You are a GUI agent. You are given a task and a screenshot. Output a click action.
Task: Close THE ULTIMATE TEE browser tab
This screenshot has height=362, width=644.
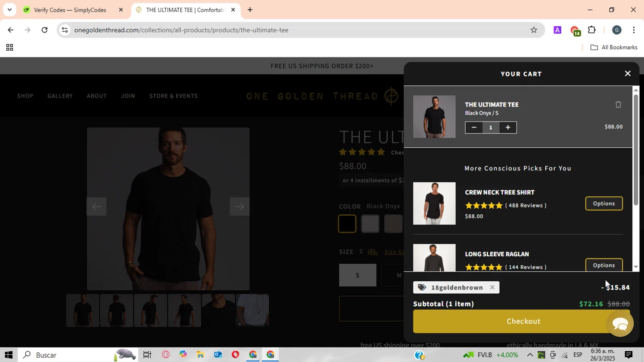click(x=233, y=10)
